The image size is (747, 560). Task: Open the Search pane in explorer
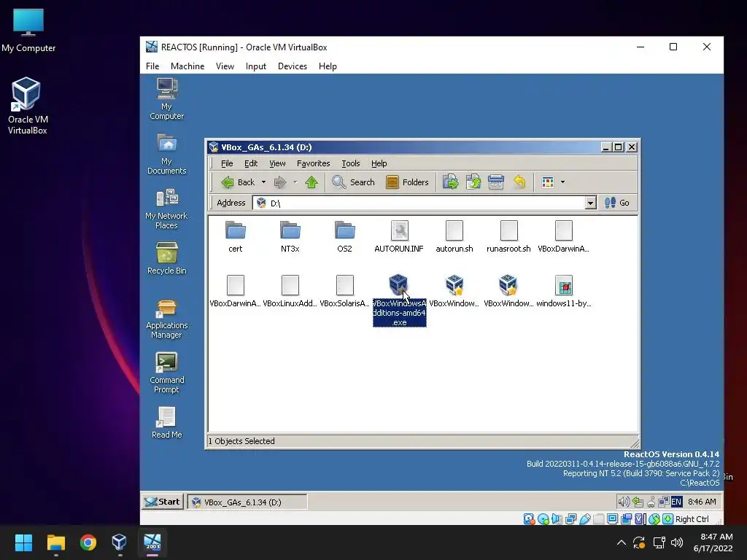(353, 182)
